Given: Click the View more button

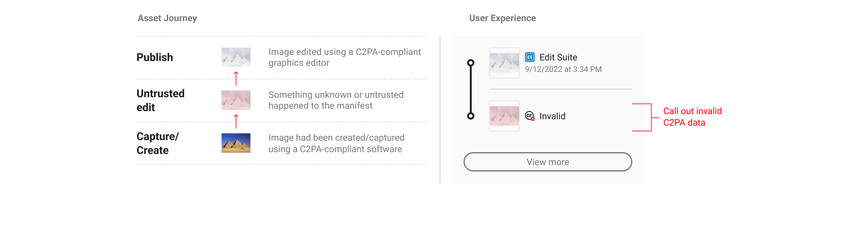Looking at the screenshot, I should [x=548, y=161].
